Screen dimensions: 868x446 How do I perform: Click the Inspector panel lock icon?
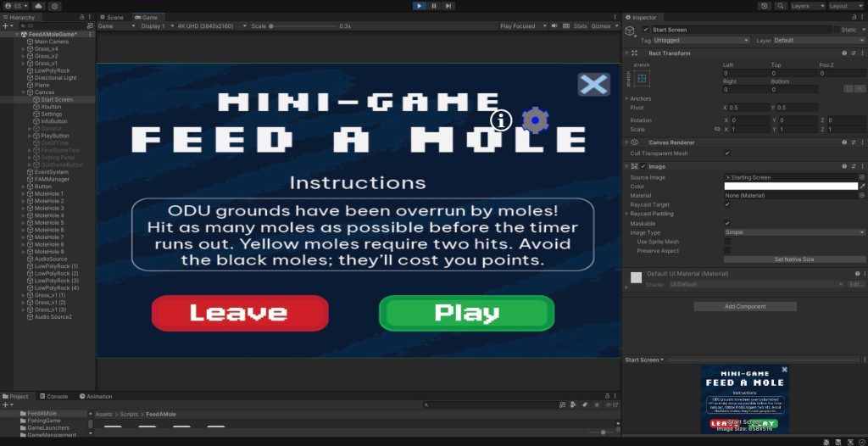tap(854, 17)
